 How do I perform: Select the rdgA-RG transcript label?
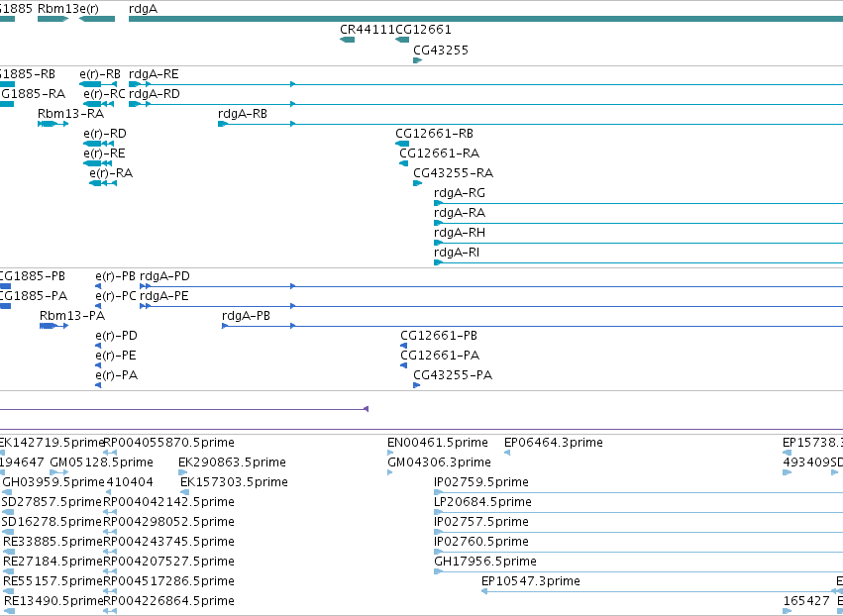[x=460, y=193]
